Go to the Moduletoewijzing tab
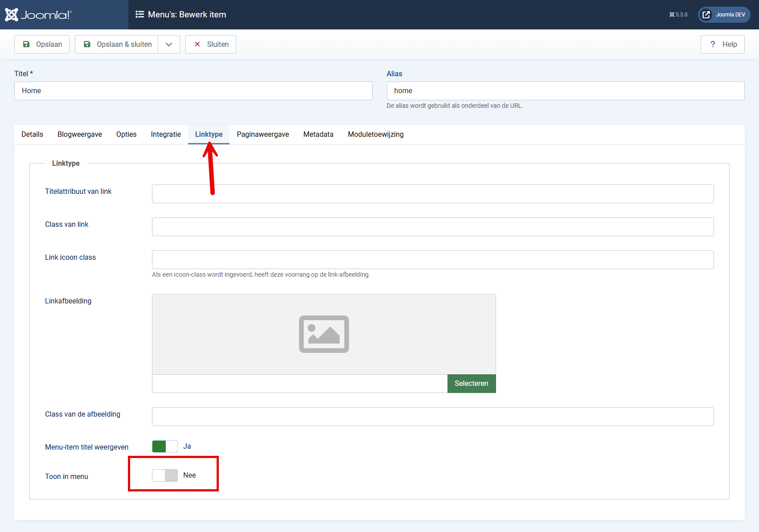 tap(376, 135)
